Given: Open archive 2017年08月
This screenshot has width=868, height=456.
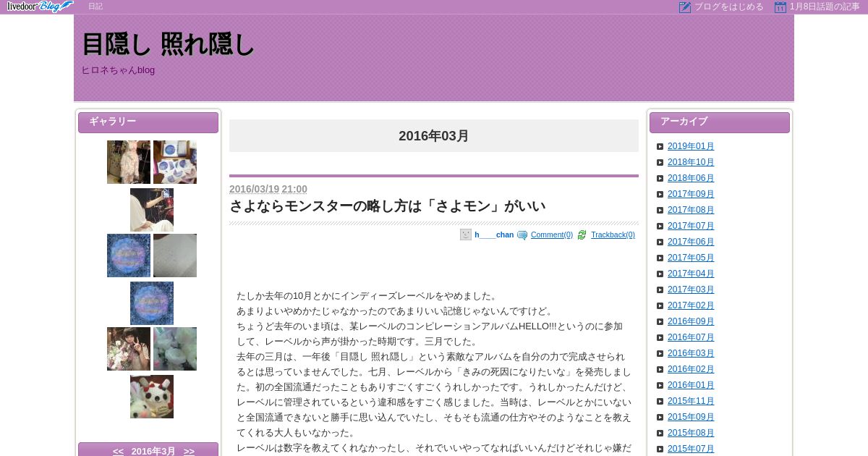Looking at the screenshot, I should (691, 210).
